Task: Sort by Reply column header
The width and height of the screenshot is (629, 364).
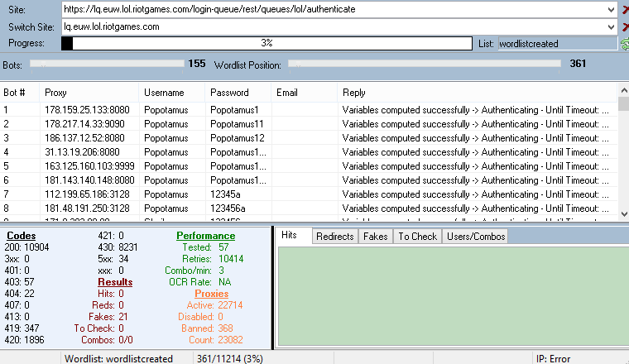Action: [478, 93]
